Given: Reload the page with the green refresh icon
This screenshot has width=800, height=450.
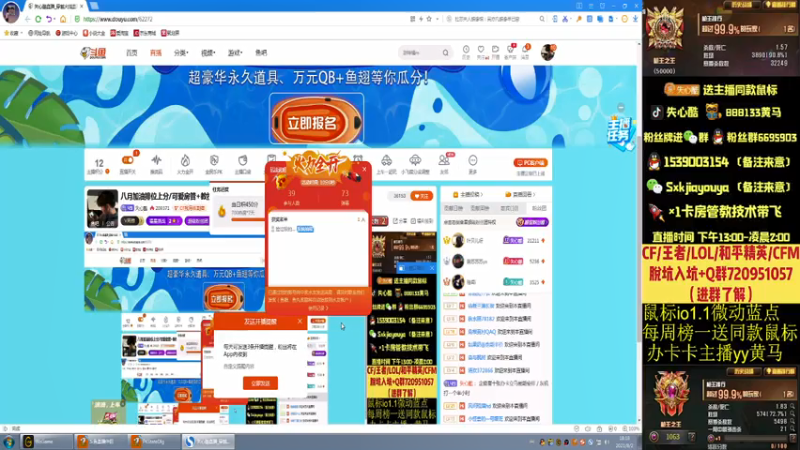Looking at the screenshot, I should (38, 19).
